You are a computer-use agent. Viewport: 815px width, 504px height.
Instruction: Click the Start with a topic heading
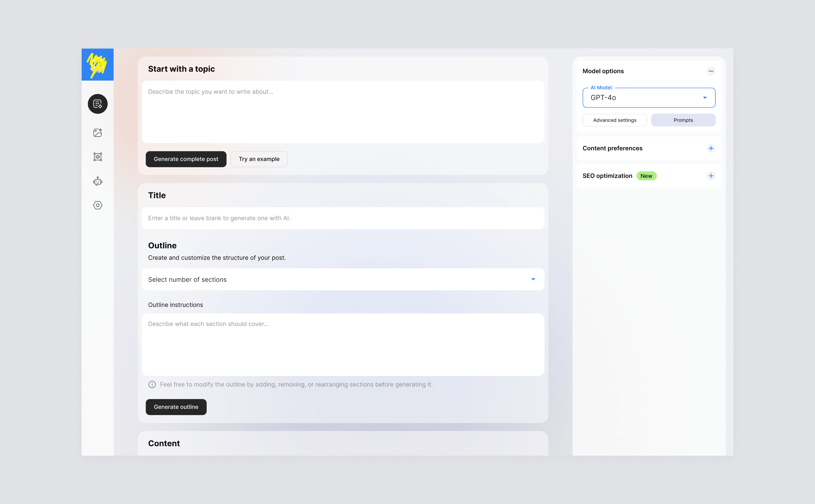click(181, 69)
